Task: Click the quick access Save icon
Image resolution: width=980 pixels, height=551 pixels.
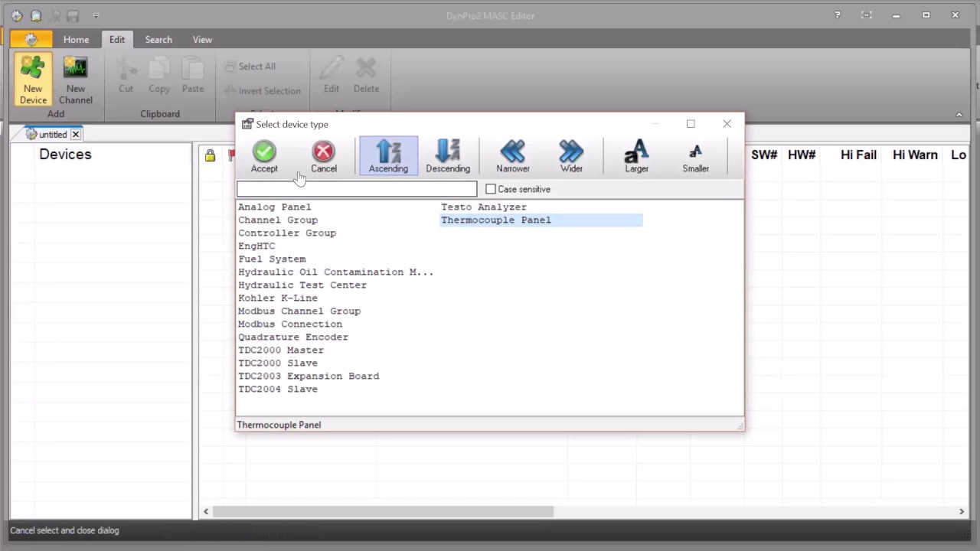Action: point(72,15)
